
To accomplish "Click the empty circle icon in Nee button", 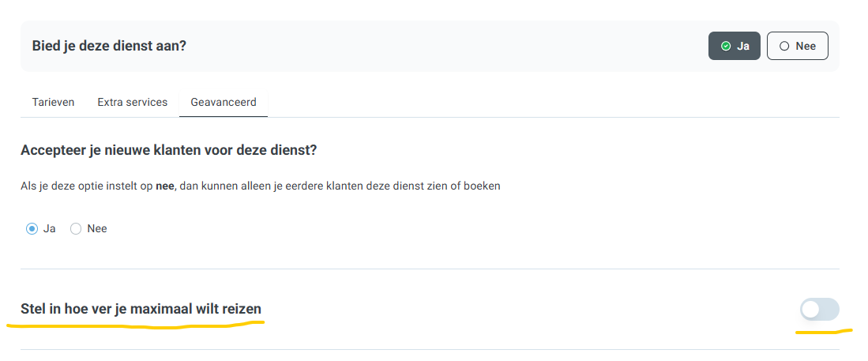I will click(784, 46).
